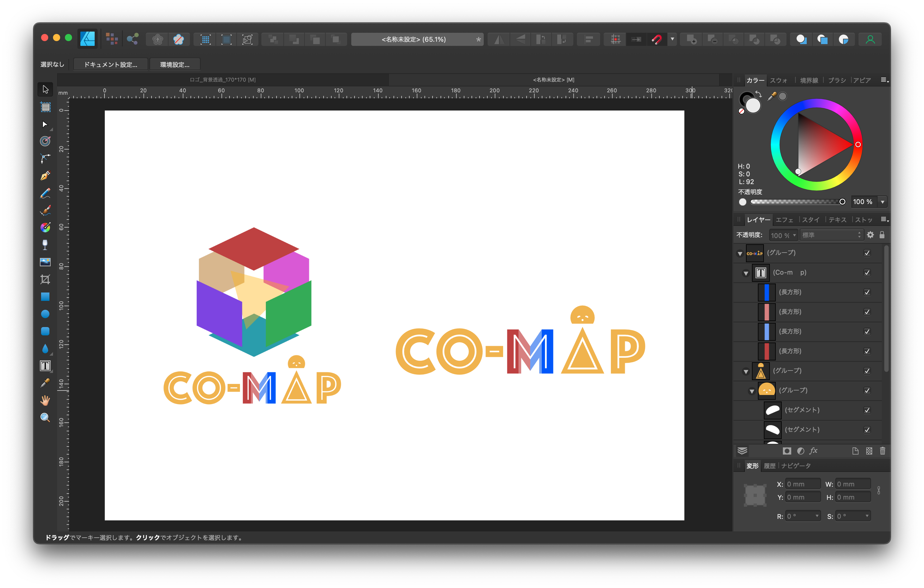Image resolution: width=924 pixels, height=588 pixels.
Task: Click the swap stroke and fill arrow
Action: [758, 94]
